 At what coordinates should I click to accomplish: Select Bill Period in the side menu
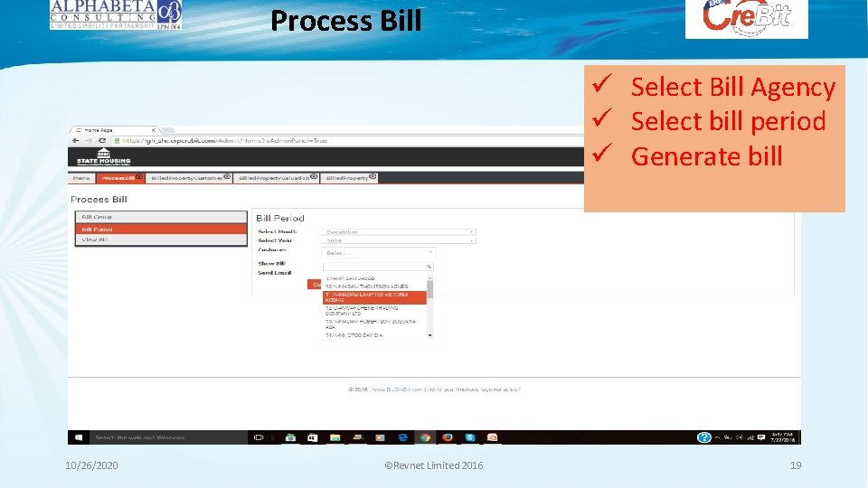(x=161, y=229)
